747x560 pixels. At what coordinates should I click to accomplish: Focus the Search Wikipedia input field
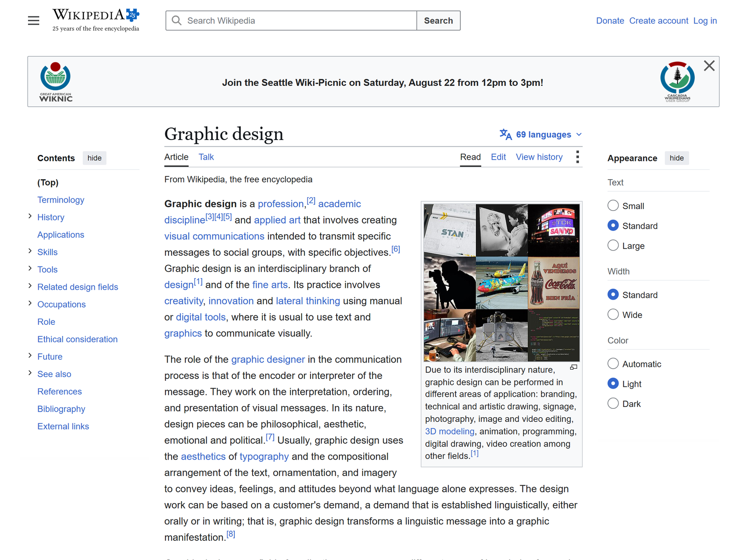[291, 21]
